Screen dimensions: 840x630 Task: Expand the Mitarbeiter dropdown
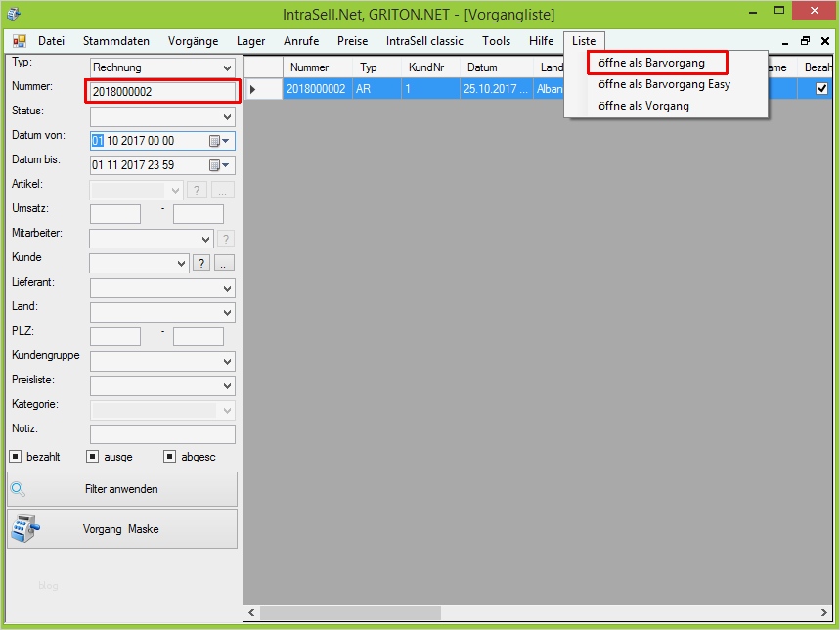point(205,240)
